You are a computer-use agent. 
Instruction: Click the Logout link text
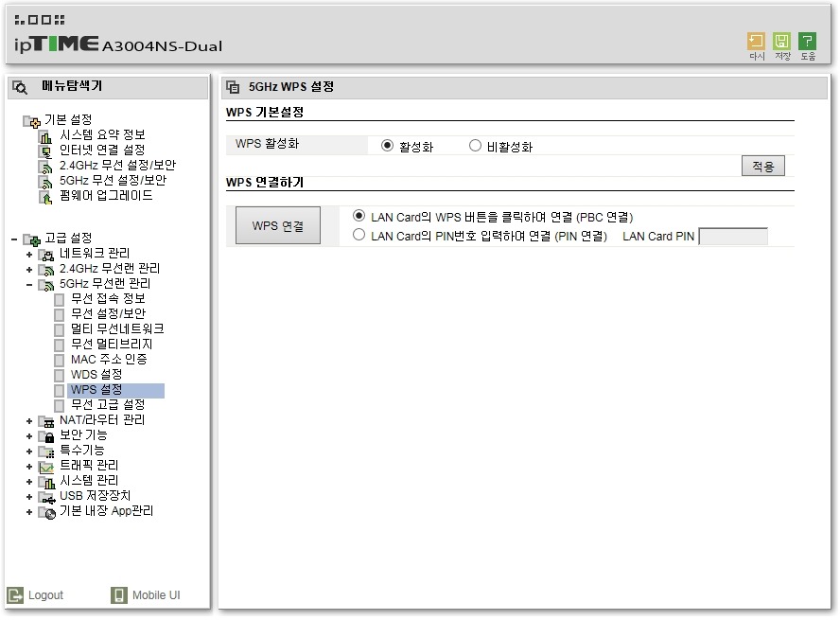[x=45, y=595]
